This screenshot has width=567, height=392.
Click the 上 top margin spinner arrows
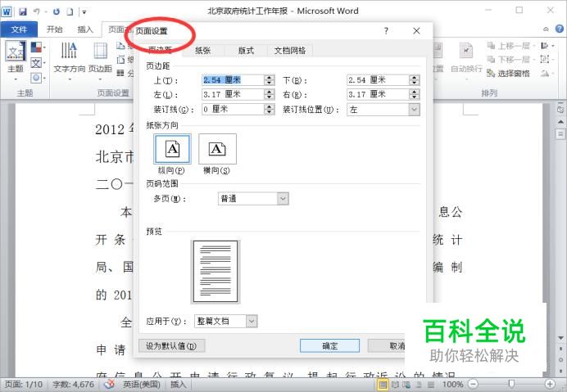click(x=269, y=80)
